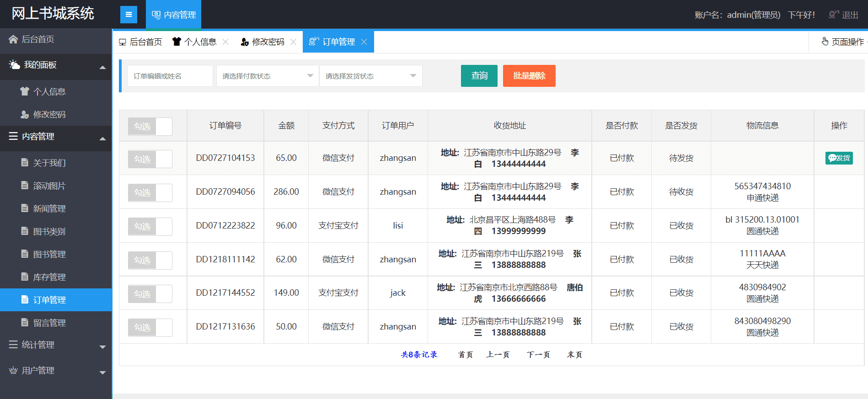The image size is (868, 399).
Task: Expand the 统计管理 section arrow
Action: 102,347
